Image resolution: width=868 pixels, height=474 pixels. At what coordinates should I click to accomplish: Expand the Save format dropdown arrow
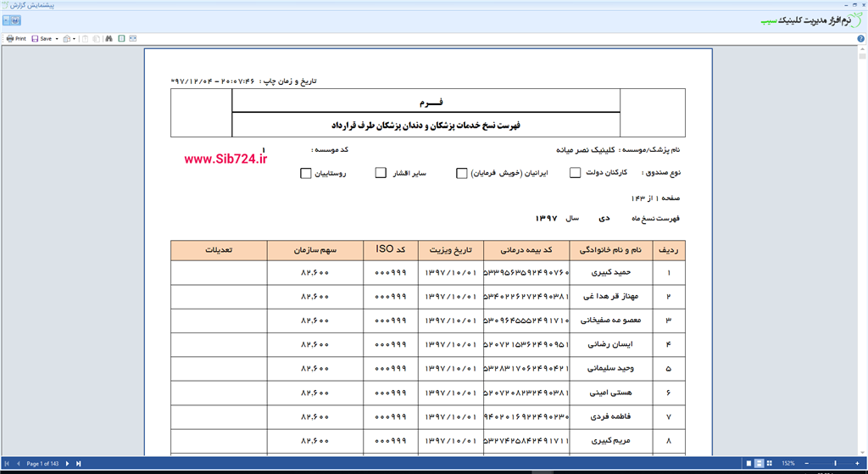56,38
